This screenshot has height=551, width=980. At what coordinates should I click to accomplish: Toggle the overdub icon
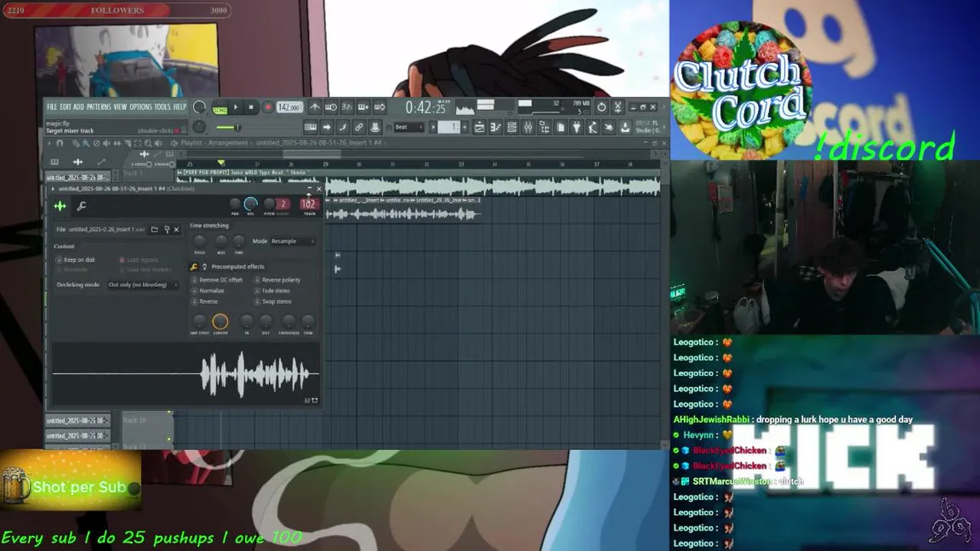[x=363, y=107]
